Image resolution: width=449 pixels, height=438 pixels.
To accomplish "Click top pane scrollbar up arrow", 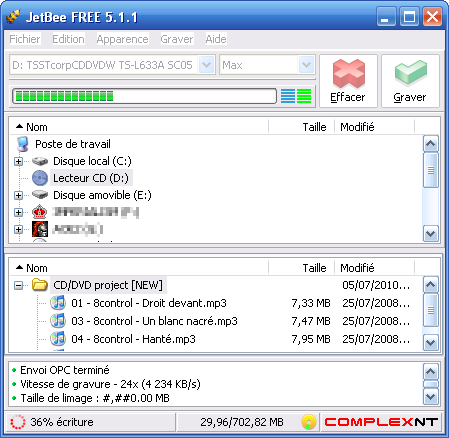I will (x=431, y=144).
